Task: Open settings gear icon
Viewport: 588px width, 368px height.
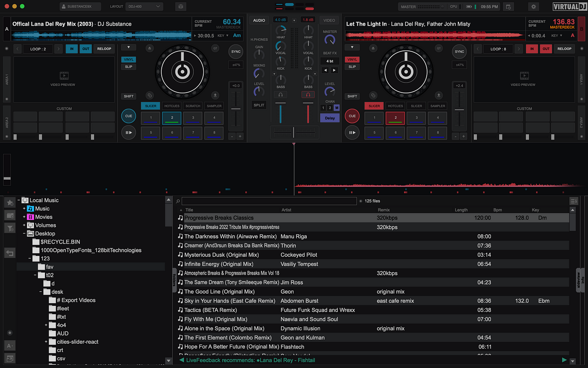Action: (534, 7)
